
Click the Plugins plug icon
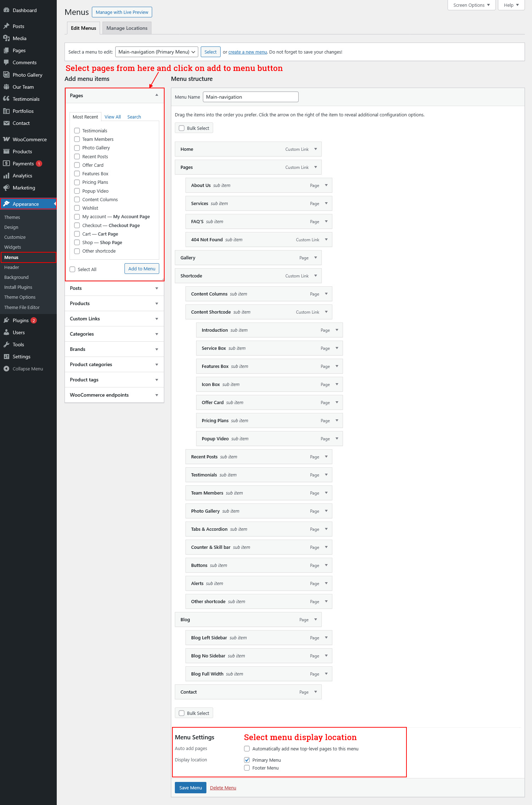(6, 320)
